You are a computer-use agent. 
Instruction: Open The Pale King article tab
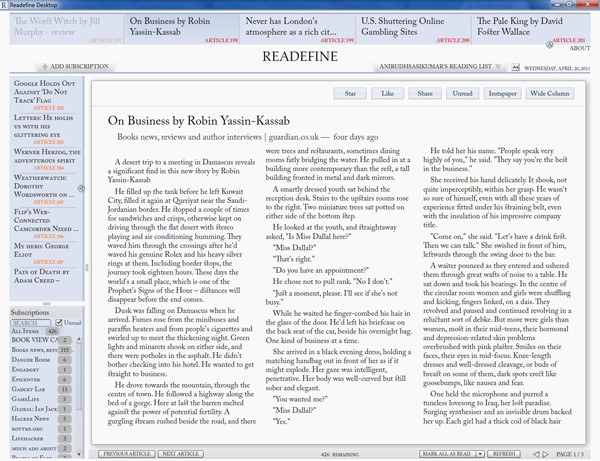pyautogui.click(x=531, y=29)
